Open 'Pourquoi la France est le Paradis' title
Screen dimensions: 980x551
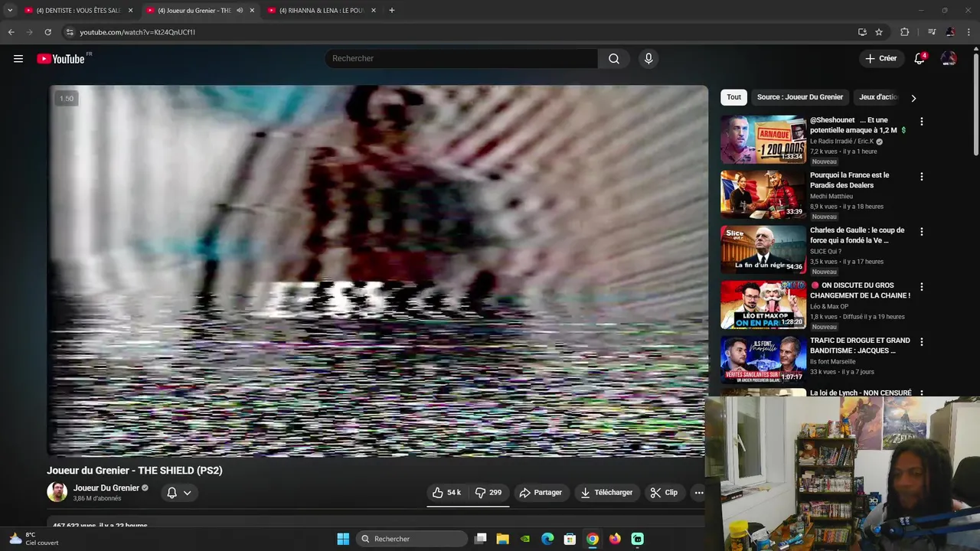point(849,181)
